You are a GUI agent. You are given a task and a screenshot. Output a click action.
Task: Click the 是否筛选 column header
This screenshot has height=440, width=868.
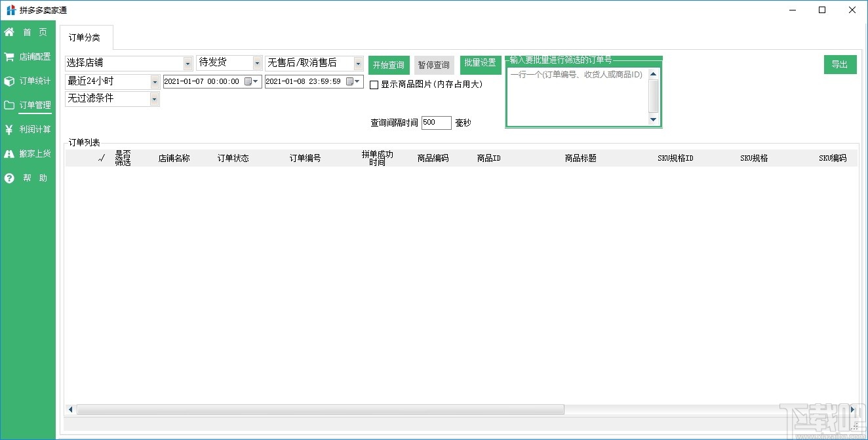point(123,158)
